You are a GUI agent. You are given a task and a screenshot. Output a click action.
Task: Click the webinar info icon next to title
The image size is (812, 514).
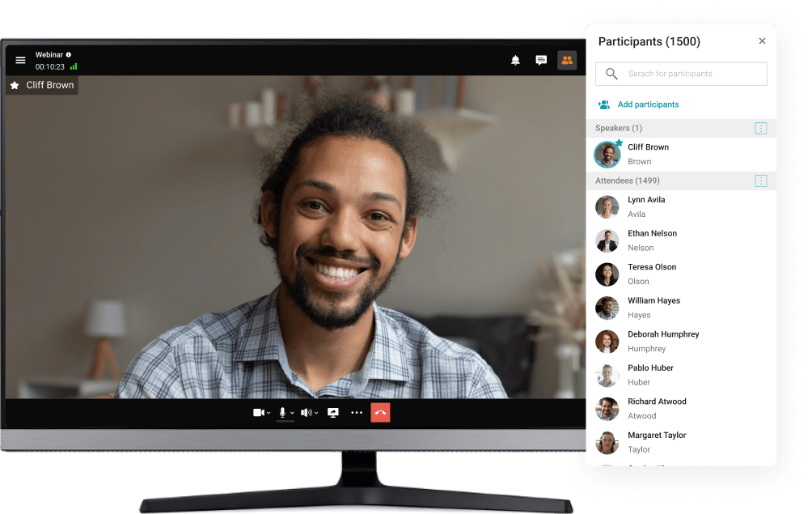[69, 54]
